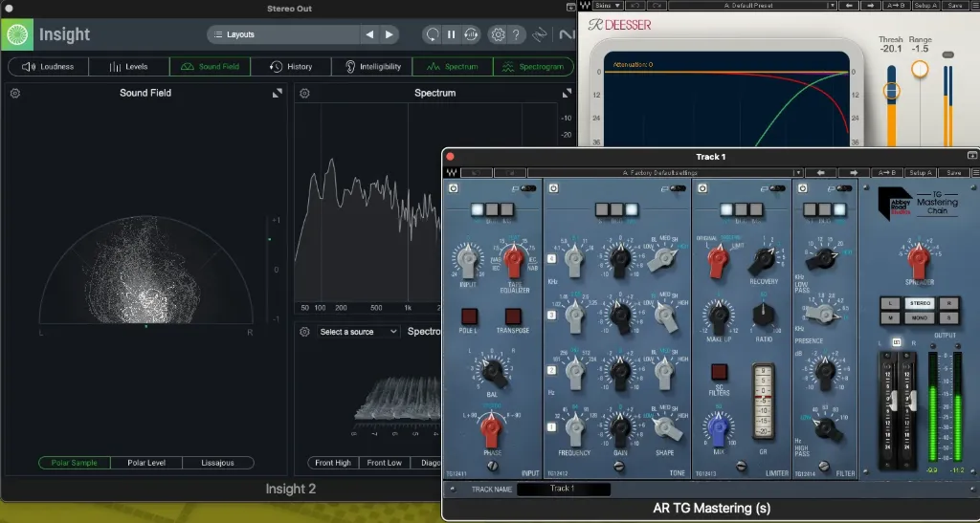Click TONE band 1 number button

tap(552, 427)
